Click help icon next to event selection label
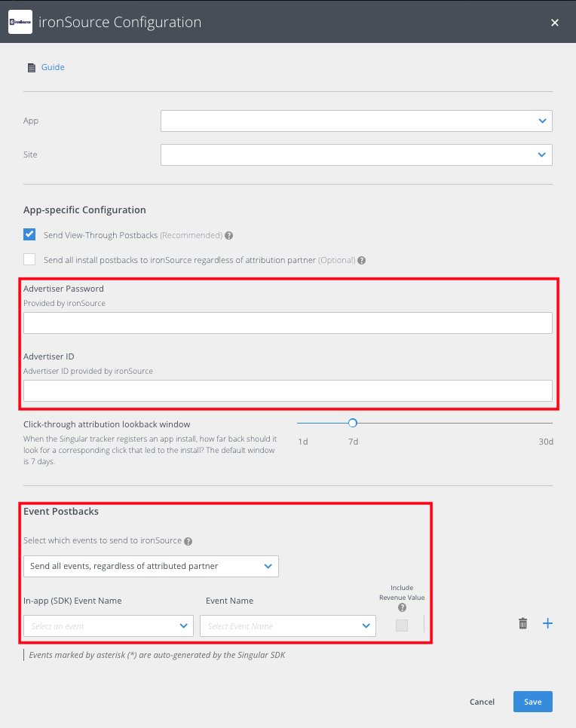This screenshot has width=576, height=728. pos(188,541)
